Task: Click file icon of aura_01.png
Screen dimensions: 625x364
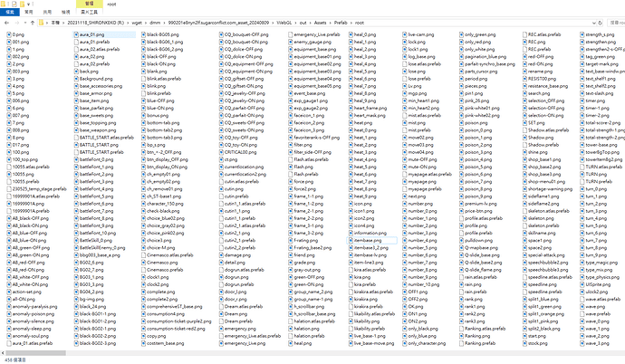Action: 76,34
